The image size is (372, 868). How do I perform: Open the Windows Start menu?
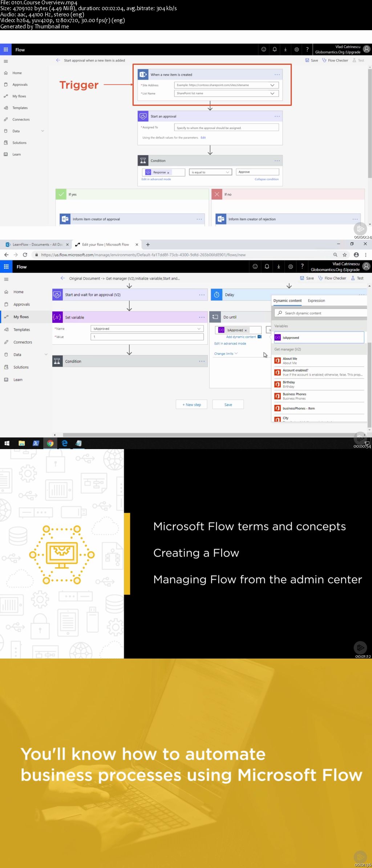(x=7, y=443)
